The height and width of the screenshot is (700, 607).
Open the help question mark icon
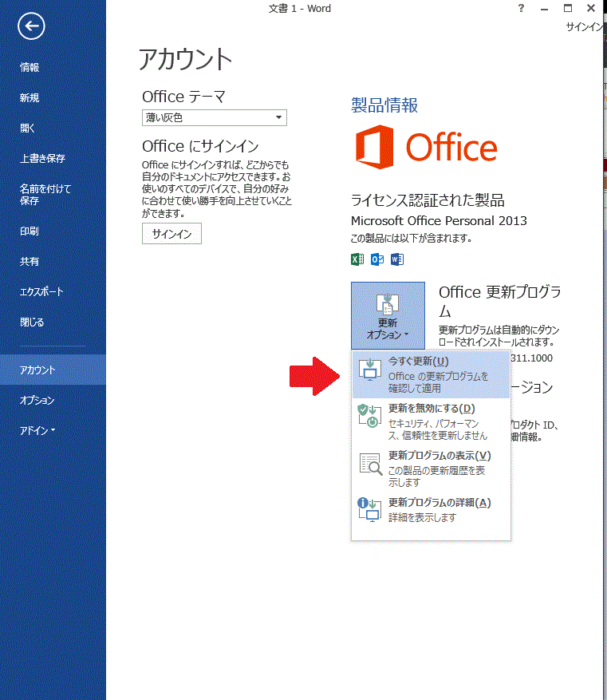[x=521, y=8]
